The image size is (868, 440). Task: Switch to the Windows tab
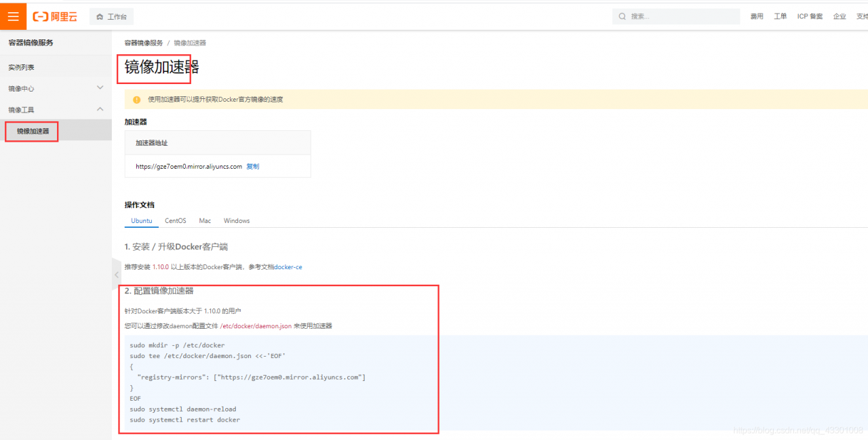(x=237, y=221)
